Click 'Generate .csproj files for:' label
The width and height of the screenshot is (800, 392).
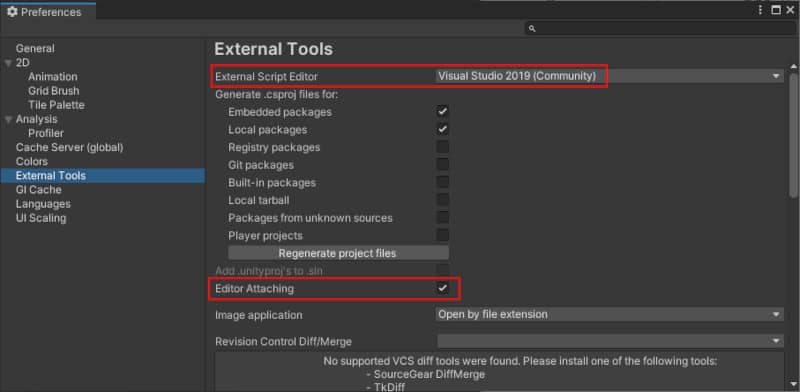[x=277, y=94]
